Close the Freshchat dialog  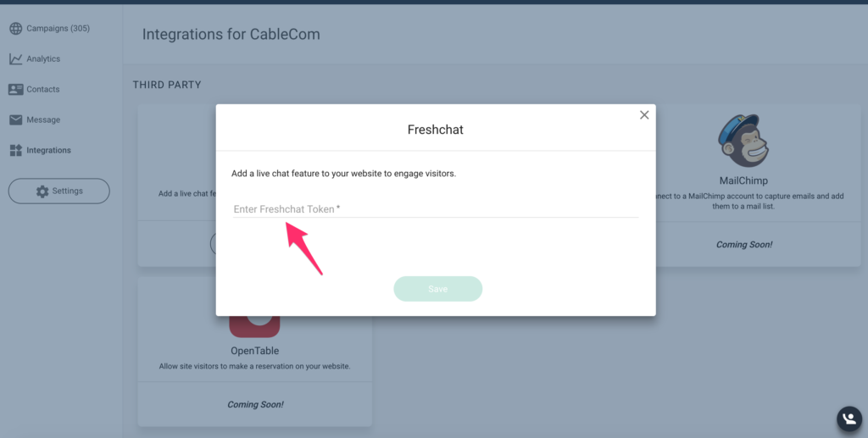[644, 115]
